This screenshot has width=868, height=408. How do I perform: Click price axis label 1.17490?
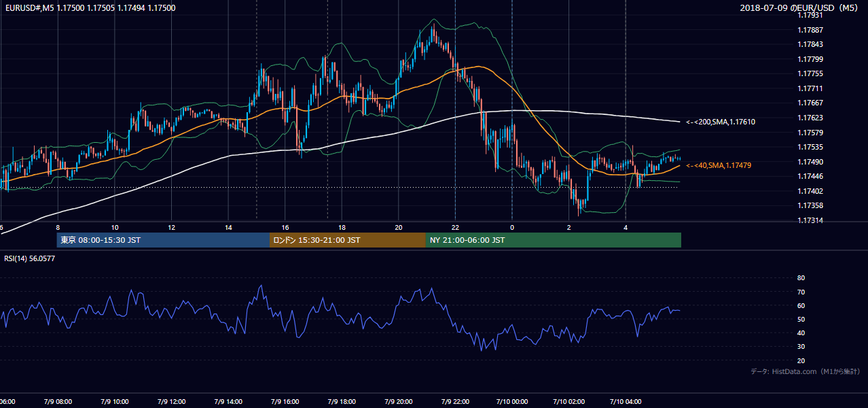click(x=811, y=162)
